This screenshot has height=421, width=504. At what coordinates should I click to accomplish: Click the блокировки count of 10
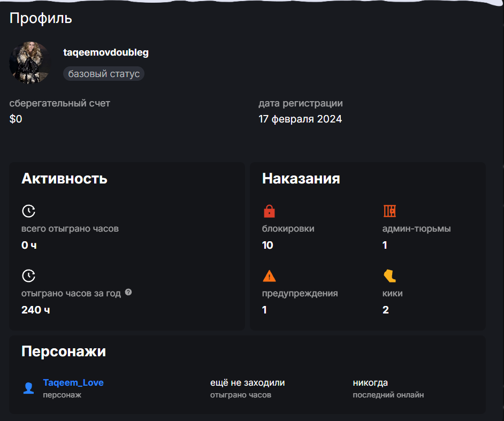click(x=268, y=245)
